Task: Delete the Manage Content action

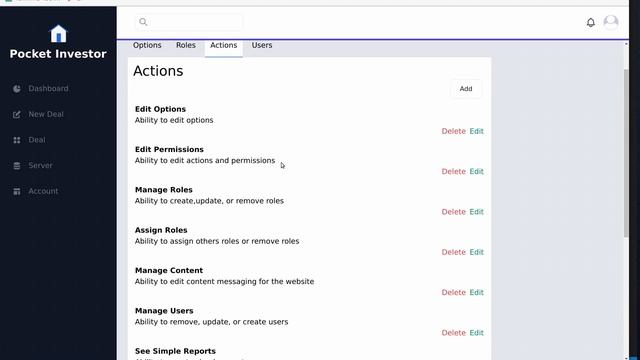Action: point(453,293)
